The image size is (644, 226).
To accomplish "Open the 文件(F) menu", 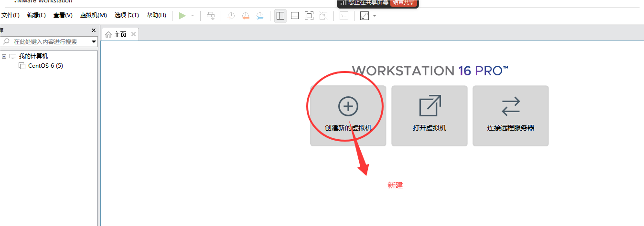I will click(x=10, y=15).
